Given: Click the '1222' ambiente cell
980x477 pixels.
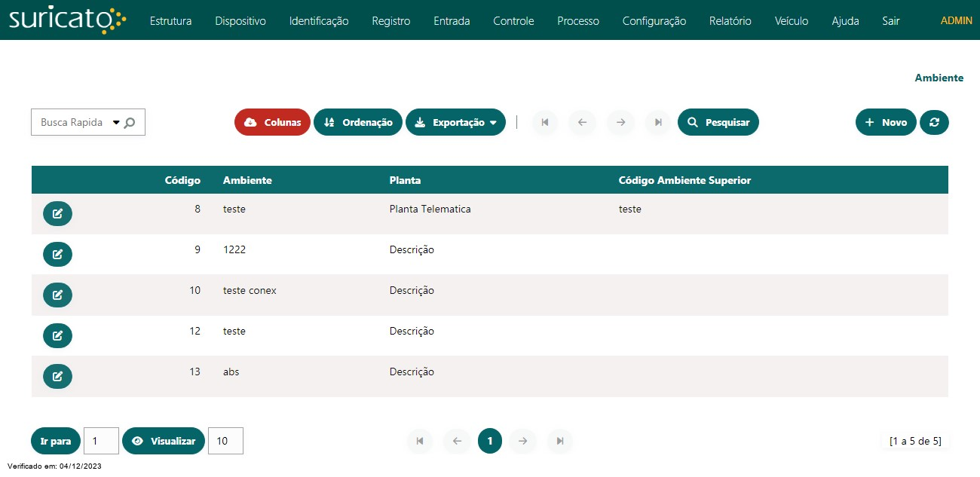Looking at the screenshot, I should pyautogui.click(x=234, y=249).
